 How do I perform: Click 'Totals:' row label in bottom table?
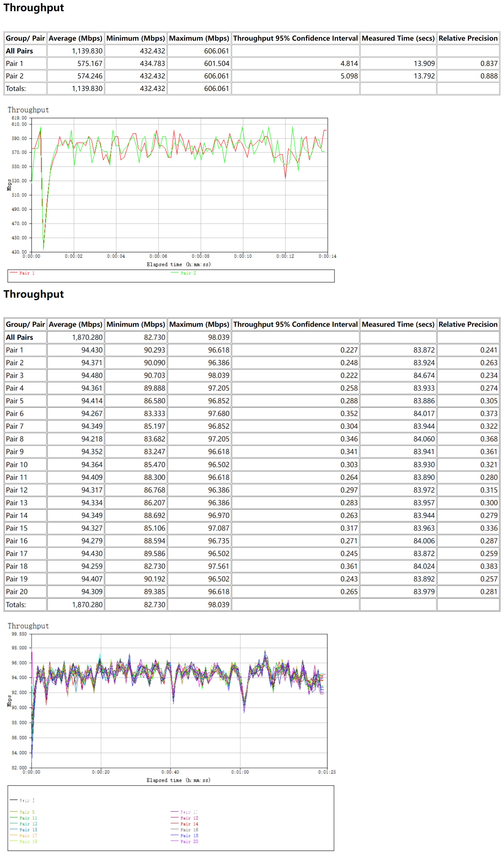pyautogui.click(x=16, y=605)
